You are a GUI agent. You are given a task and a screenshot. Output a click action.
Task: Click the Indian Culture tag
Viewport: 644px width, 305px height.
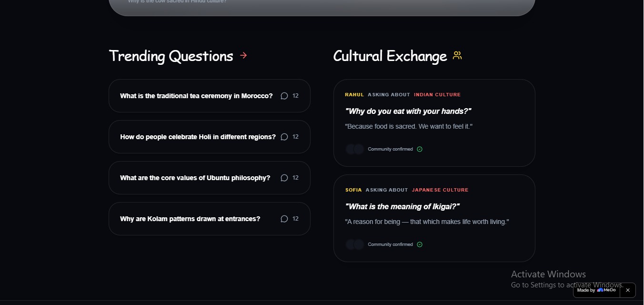point(437,95)
